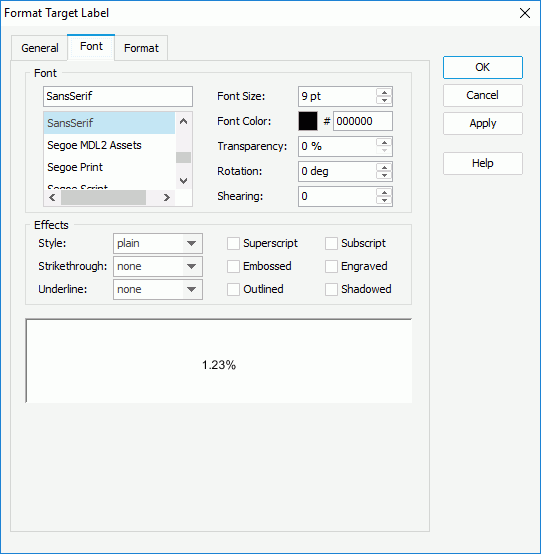Select the Font tab
This screenshot has width=541, height=554.
click(x=91, y=47)
